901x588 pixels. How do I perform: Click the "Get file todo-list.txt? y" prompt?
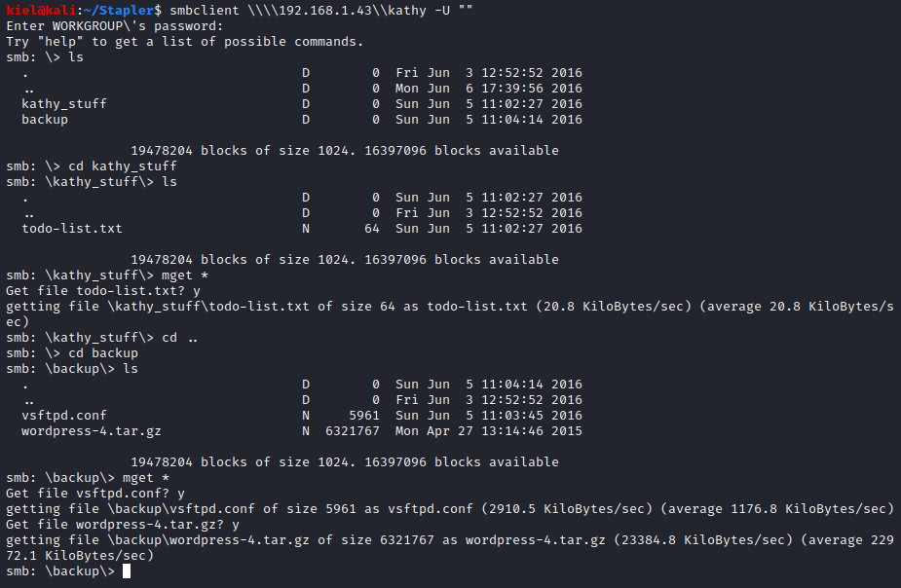(x=103, y=291)
